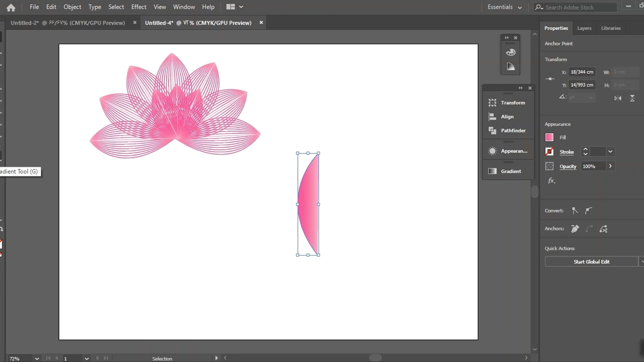This screenshot has height=362, width=644.
Task: Click the X position input field
Action: (582, 72)
